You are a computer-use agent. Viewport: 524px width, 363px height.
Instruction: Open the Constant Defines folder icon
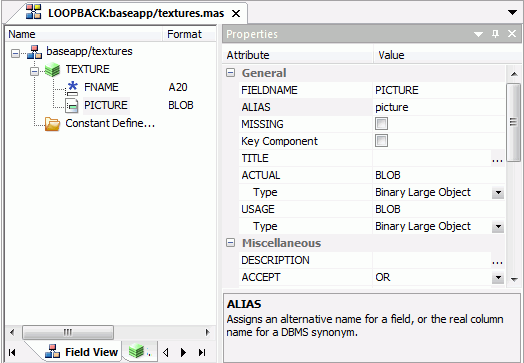[52, 124]
